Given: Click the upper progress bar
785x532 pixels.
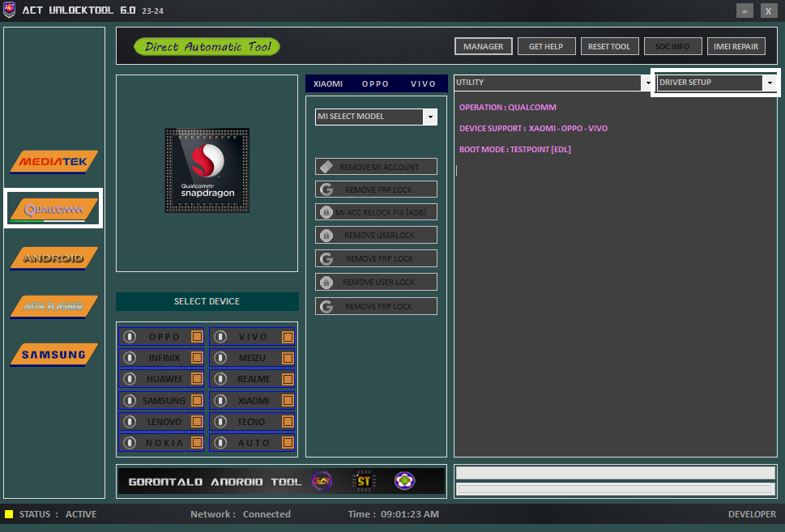Looking at the screenshot, I should click(x=616, y=472).
